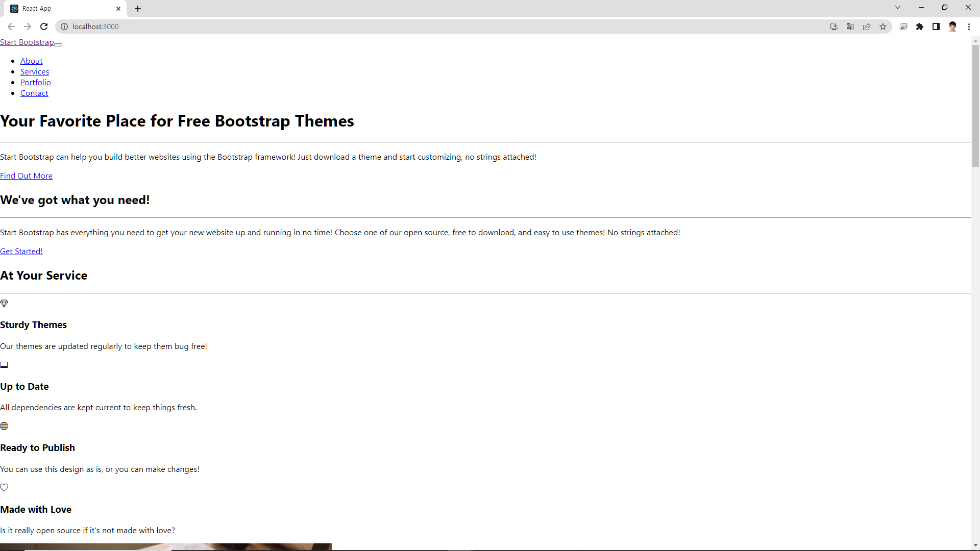This screenshot has width=980, height=551.
Task: Click the 'Made with Love' heading
Action: point(36,510)
